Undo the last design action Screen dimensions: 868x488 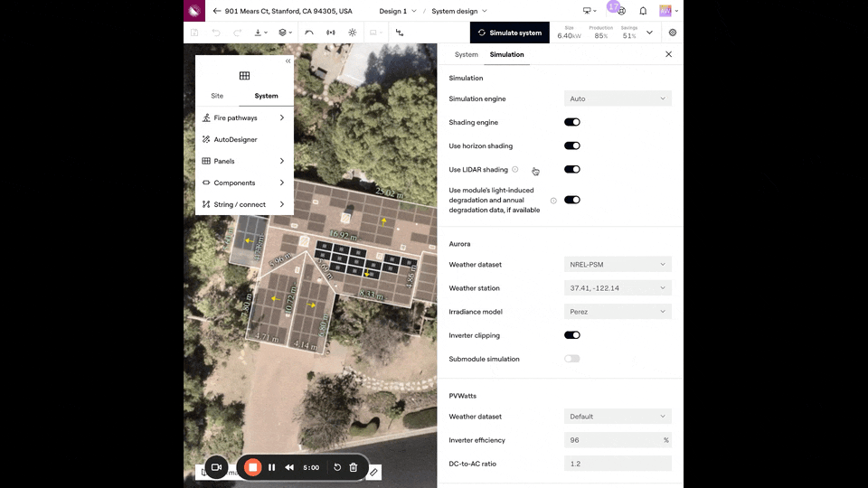216,33
